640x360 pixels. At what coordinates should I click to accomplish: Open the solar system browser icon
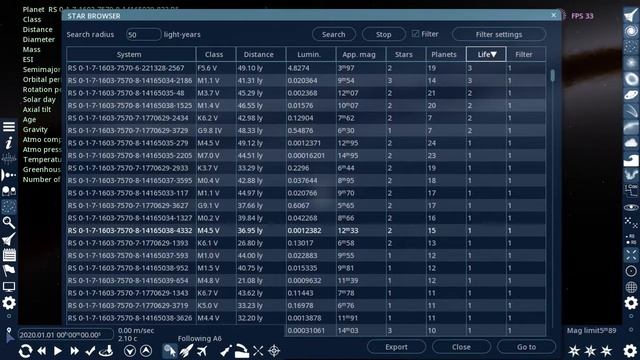(9, 175)
